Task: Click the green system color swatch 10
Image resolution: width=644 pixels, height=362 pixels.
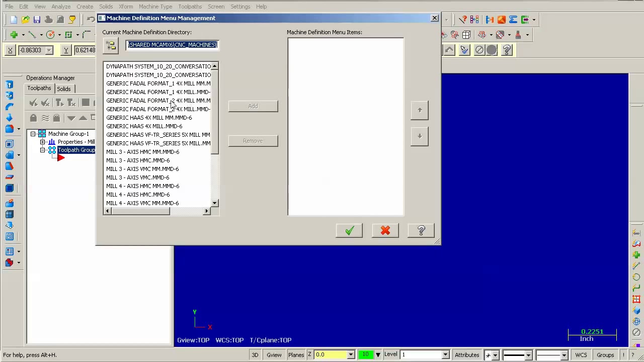Action: pyautogui.click(x=366, y=355)
